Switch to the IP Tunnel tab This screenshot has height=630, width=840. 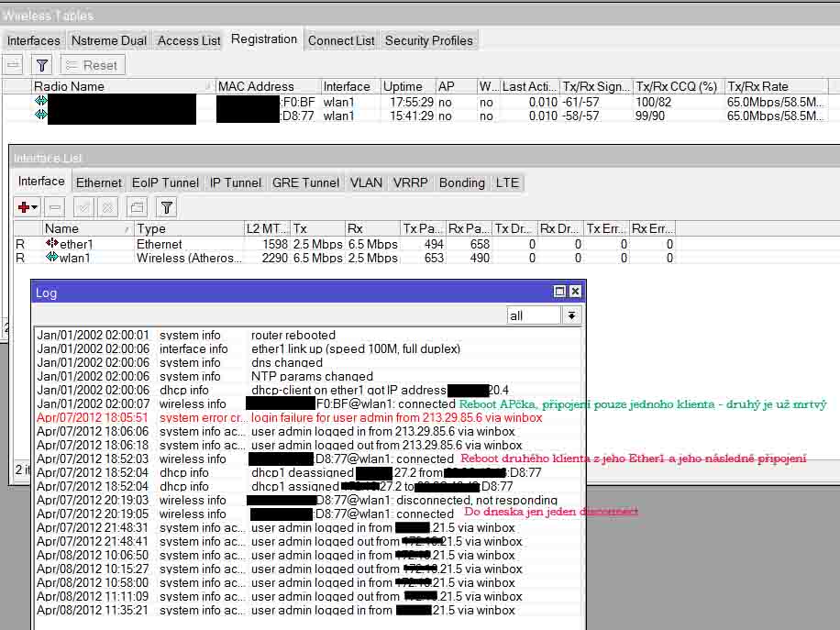point(235,182)
